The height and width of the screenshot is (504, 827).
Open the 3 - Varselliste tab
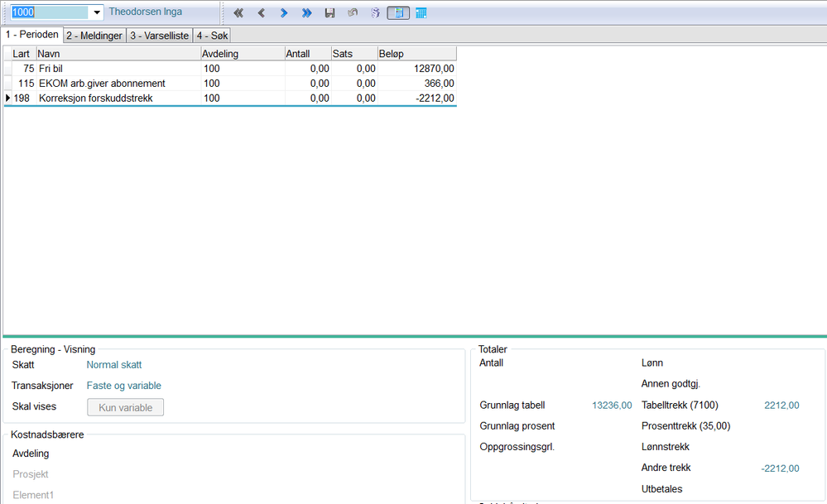tap(159, 36)
